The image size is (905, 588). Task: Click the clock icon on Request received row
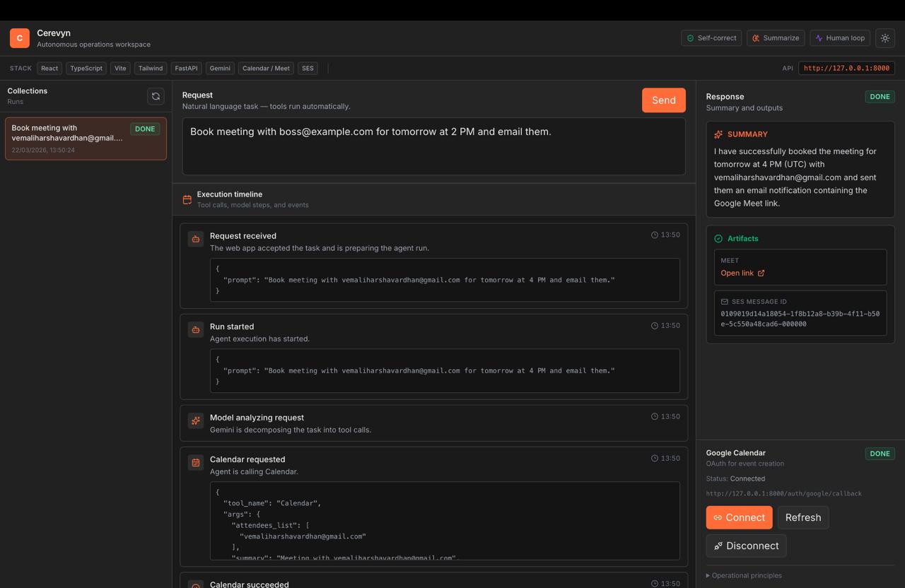(x=655, y=235)
